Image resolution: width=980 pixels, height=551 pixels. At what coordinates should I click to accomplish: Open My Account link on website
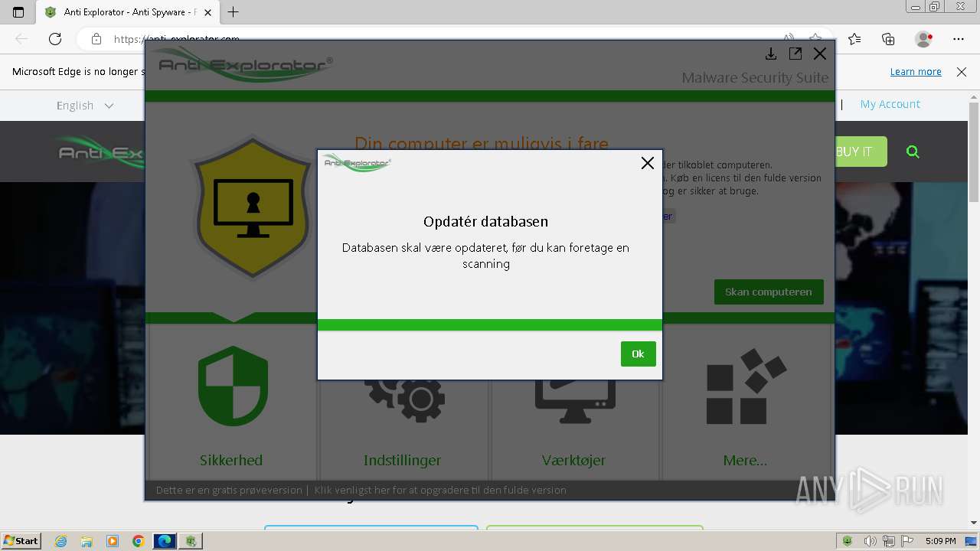[890, 104]
